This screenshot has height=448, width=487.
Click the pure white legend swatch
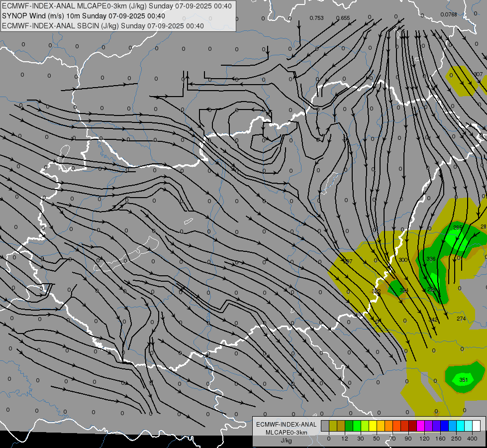(477, 426)
